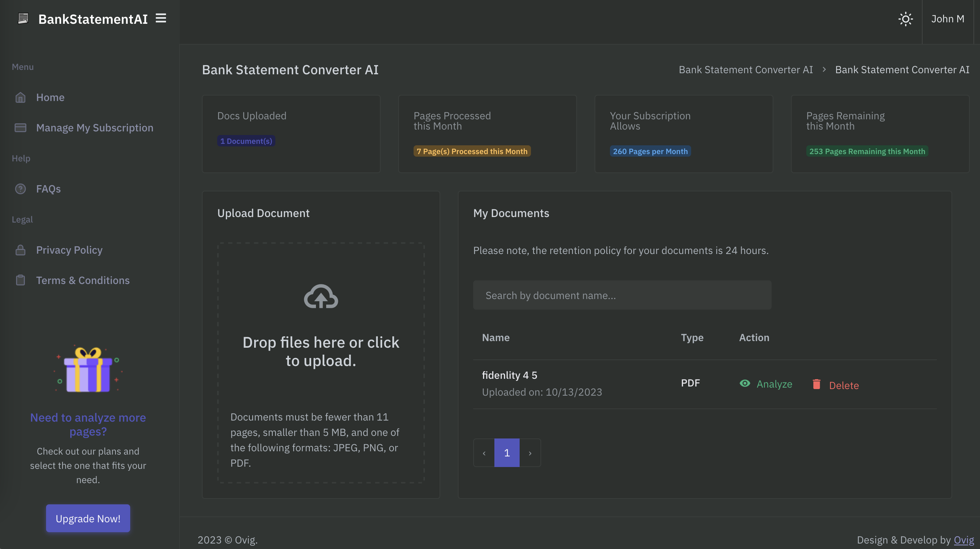Focus the search by document name field
Image resolution: width=980 pixels, height=549 pixels.
(x=622, y=295)
